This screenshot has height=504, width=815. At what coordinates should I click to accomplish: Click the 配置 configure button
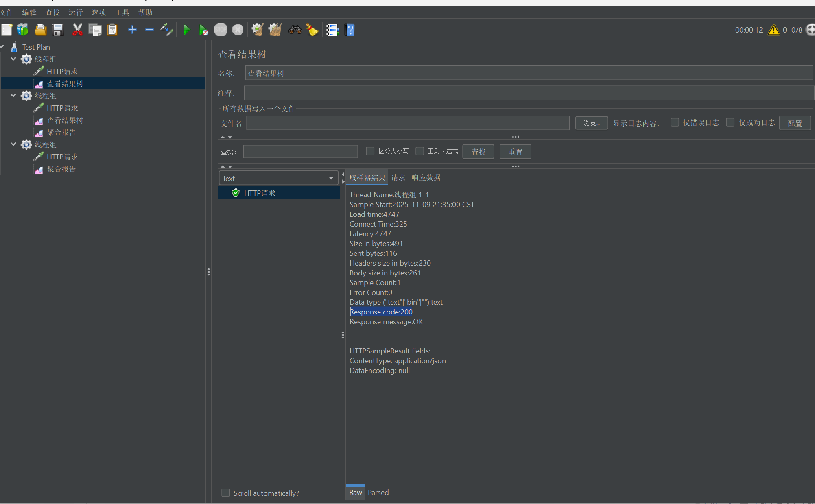(x=794, y=123)
